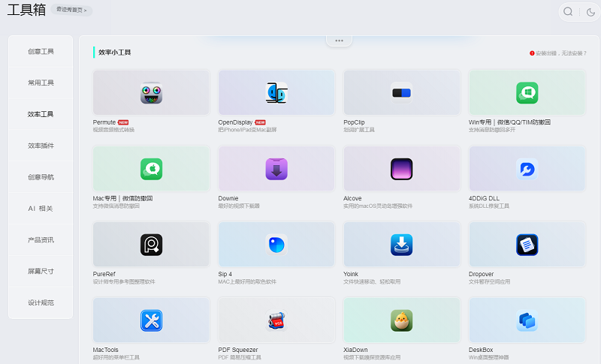The image size is (601, 364).
Task: Click the PDF Squeezer clamp icon
Action: point(276,320)
